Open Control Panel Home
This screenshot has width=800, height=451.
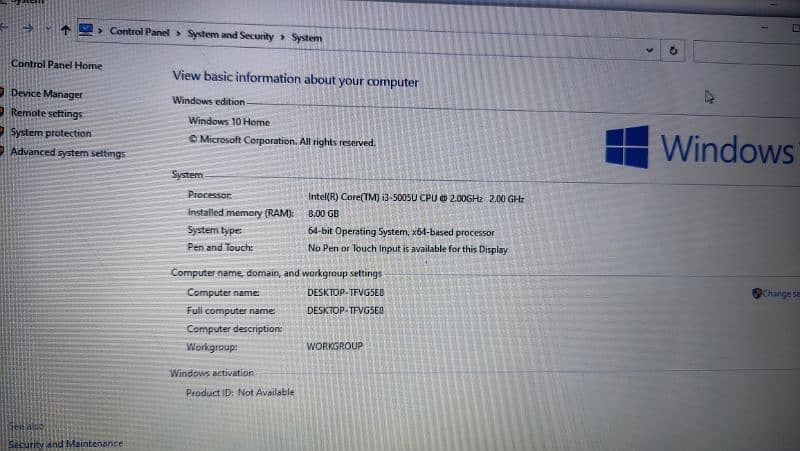56,64
